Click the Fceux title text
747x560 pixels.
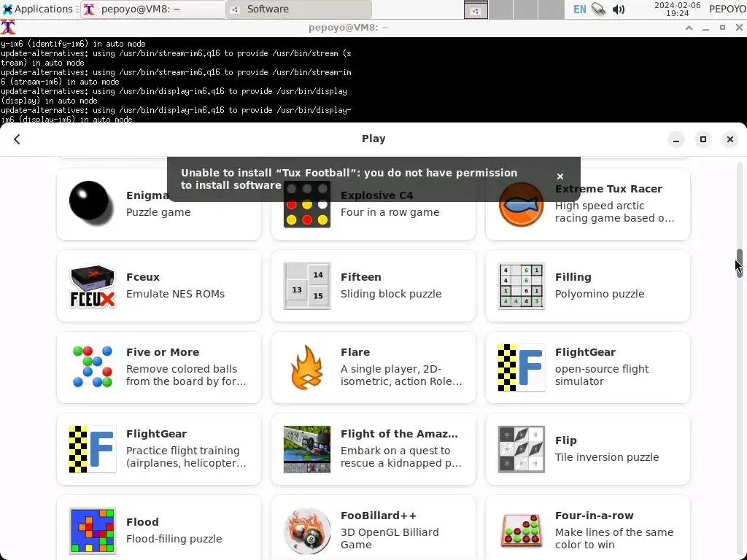(143, 277)
